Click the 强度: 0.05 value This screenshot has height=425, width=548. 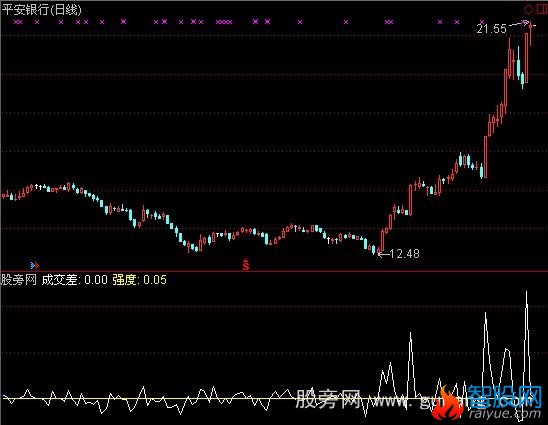139,280
